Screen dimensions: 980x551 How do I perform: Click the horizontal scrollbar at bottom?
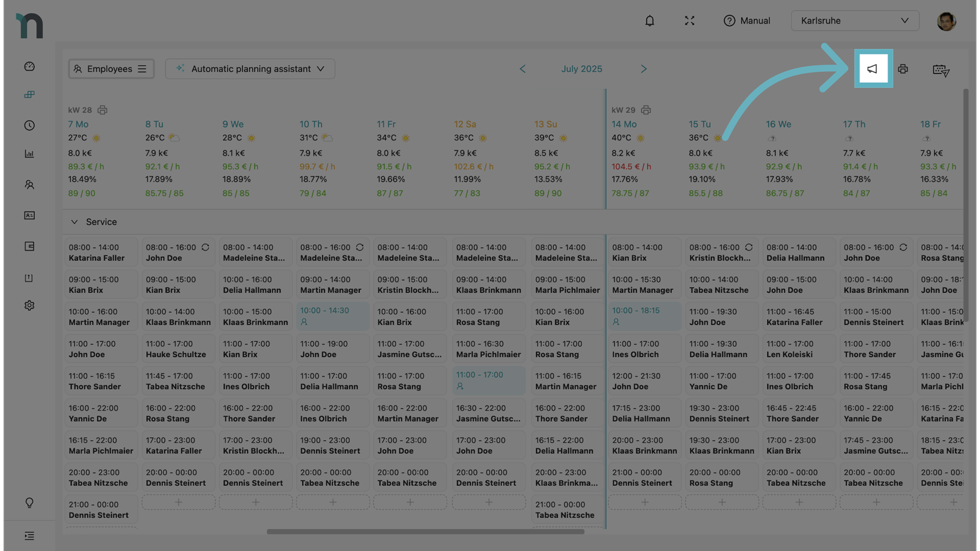click(425, 532)
